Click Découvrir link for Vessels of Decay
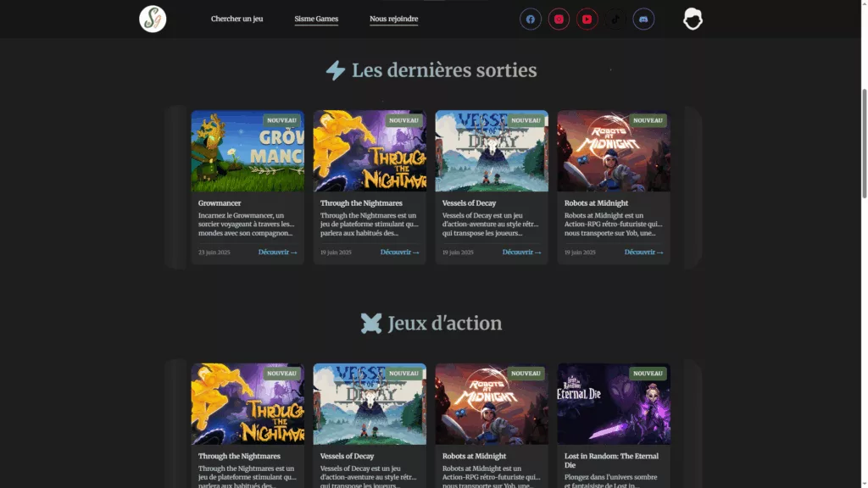The image size is (868, 488). [x=521, y=252]
